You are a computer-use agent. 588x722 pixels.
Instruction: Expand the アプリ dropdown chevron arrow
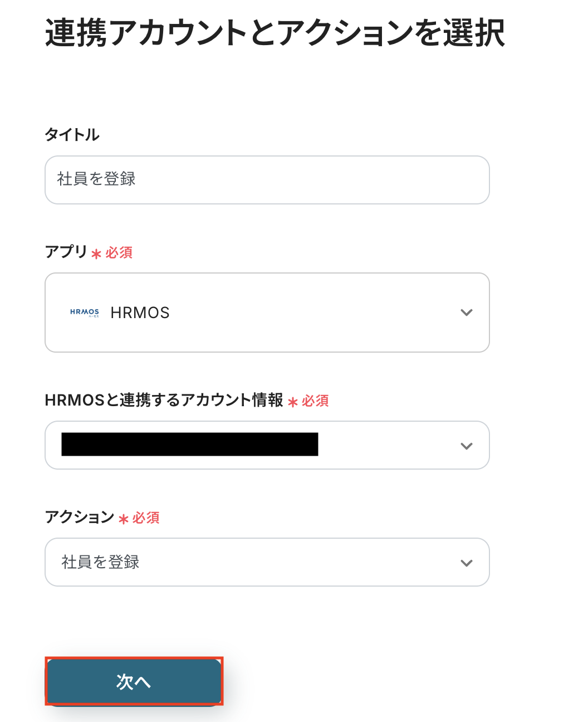tap(467, 313)
